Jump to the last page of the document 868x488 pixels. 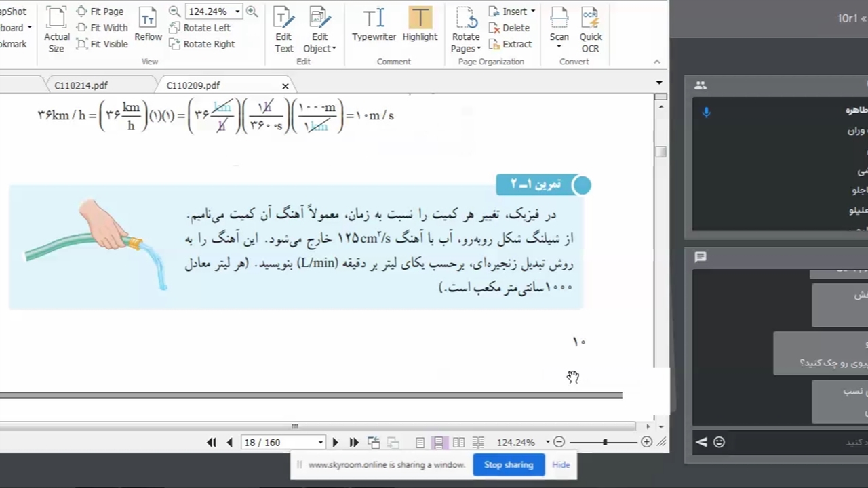(354, 443)
